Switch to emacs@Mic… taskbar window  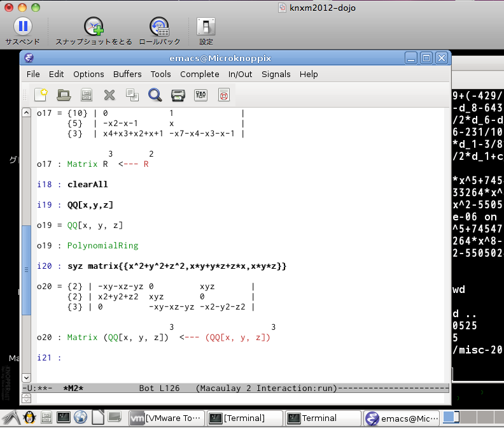pos(402,418)
